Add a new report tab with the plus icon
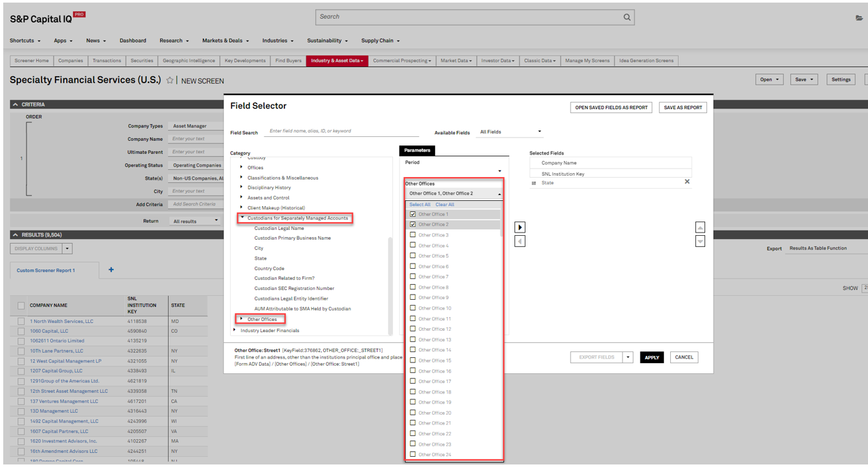Viewport: 868px width, 469px height. [x=111, y=270]
